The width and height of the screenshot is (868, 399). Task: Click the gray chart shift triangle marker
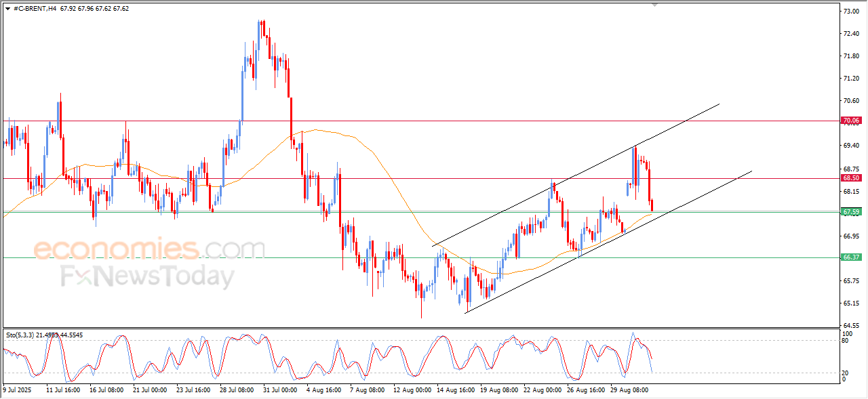654,4
